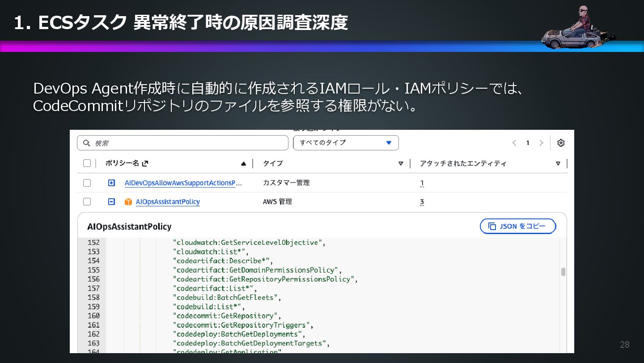Image resolution: width=644 pixels, height=363 pixels.
Task: Go to next page arrow
Action: 541,143
